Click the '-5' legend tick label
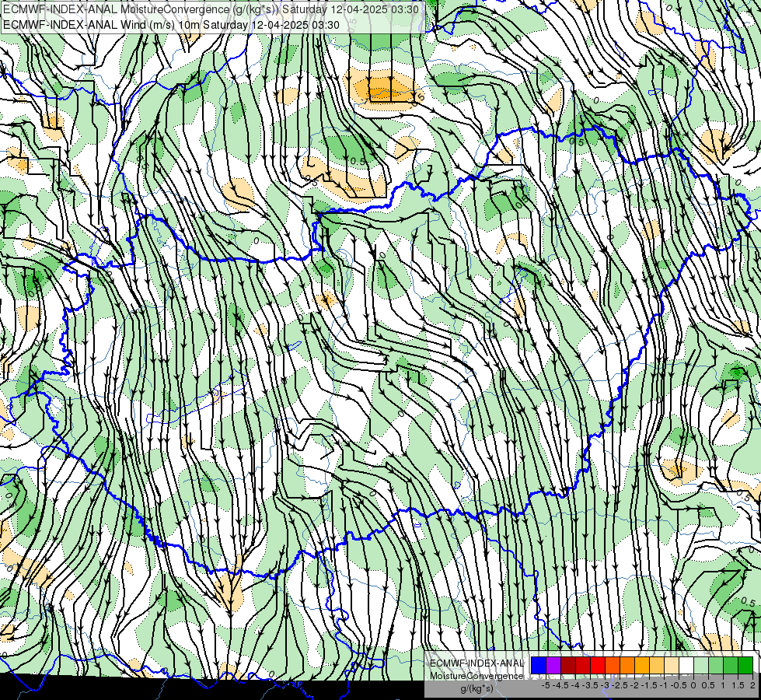 point(546,685)
